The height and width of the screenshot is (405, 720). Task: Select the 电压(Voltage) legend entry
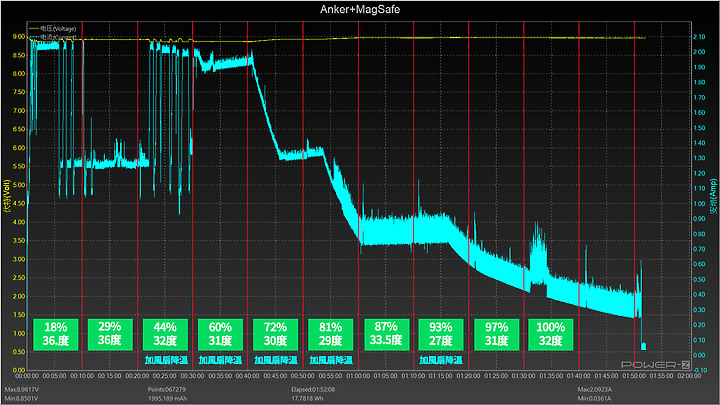52,29
